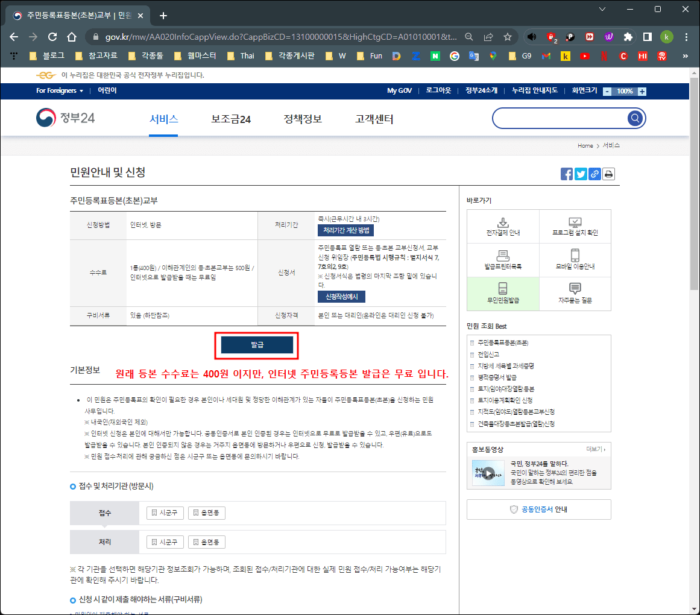
Task: Open the 정책정보 menu item
Action: coord(303,119)
